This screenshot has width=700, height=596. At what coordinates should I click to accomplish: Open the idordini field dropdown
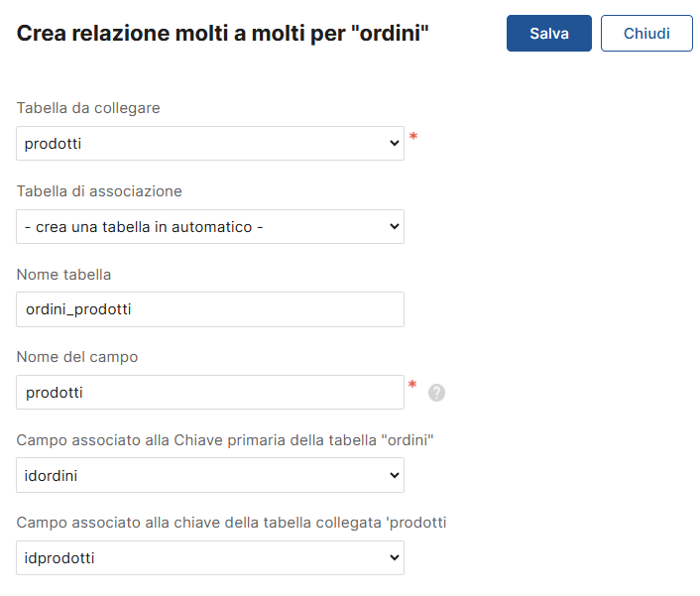click(210, 476)
